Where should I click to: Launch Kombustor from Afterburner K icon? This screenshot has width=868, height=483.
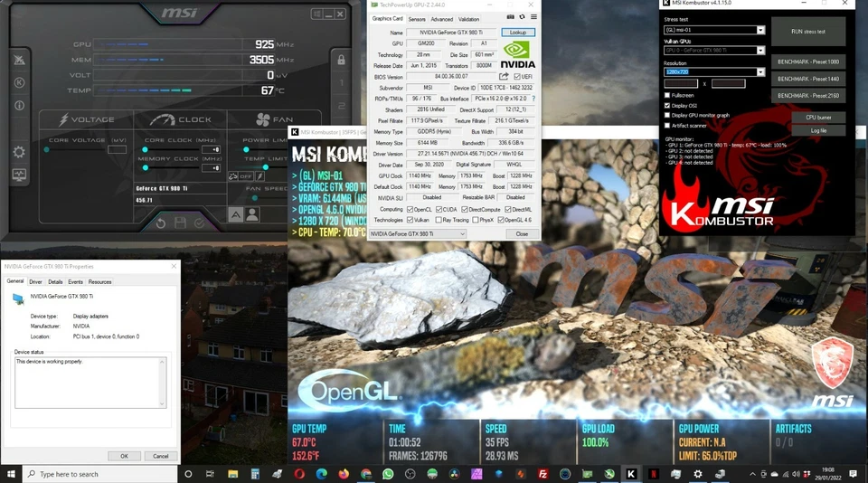click(19, 82)
